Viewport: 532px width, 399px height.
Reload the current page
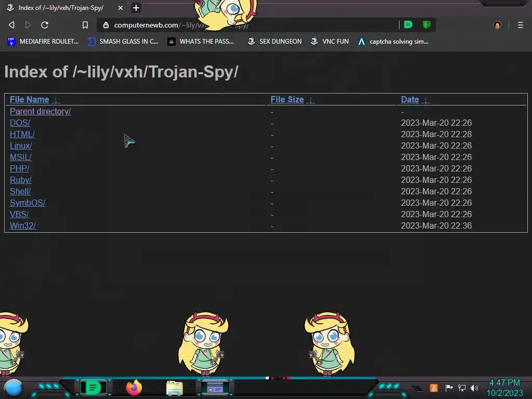(x=45, y=25)
